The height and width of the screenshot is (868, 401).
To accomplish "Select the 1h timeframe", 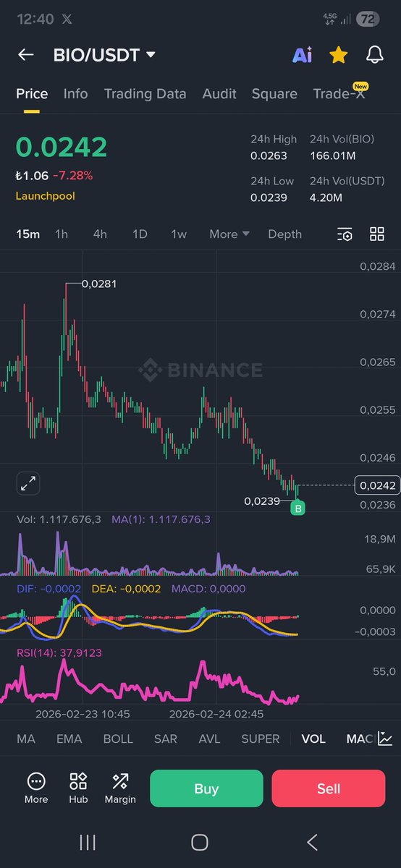I will [x=62, y=234].
